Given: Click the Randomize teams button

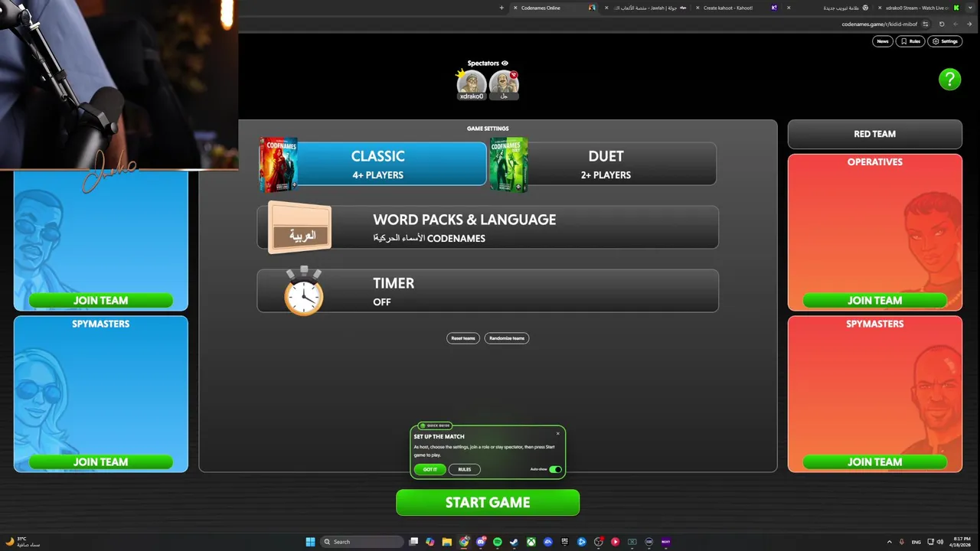Looking at the screenshot, I should coord(507,338).
